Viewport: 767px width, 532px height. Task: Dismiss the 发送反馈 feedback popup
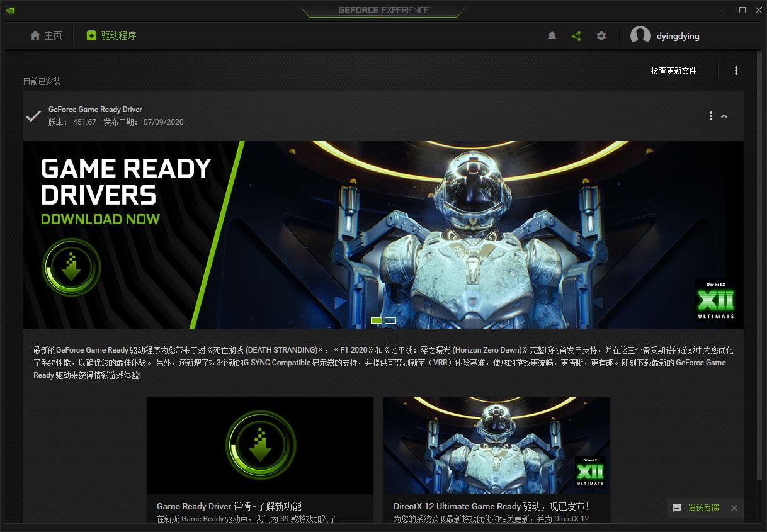(734, 508)
